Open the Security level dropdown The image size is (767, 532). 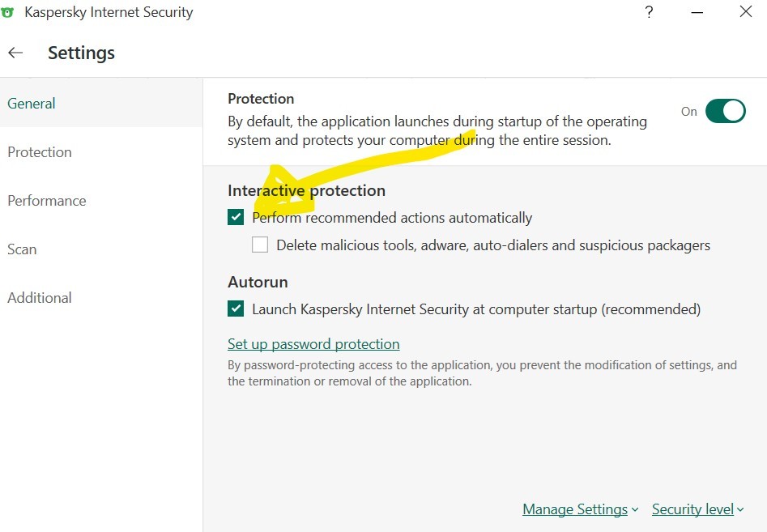click(x=697, y=509)
